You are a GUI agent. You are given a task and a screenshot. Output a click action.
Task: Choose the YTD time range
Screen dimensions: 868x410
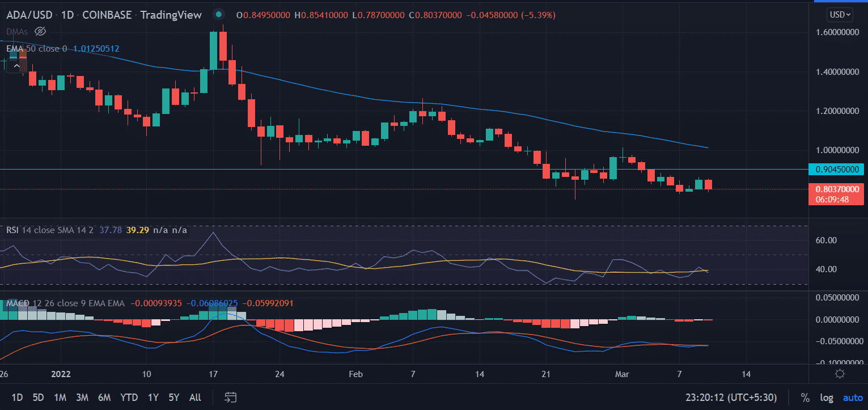(129, 398)
